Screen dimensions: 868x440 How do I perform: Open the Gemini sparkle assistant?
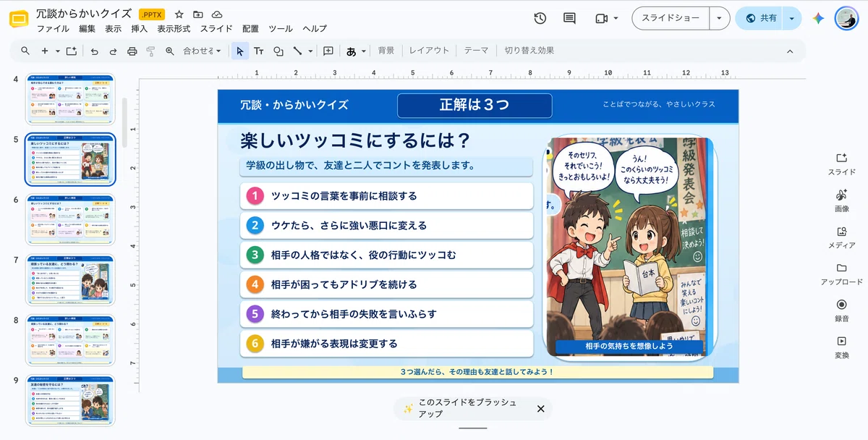click(818, 18)
